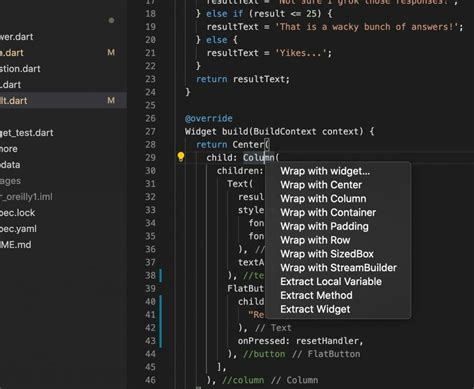
Task: Click line number 29 in gutter
Action: coord(150,157)
